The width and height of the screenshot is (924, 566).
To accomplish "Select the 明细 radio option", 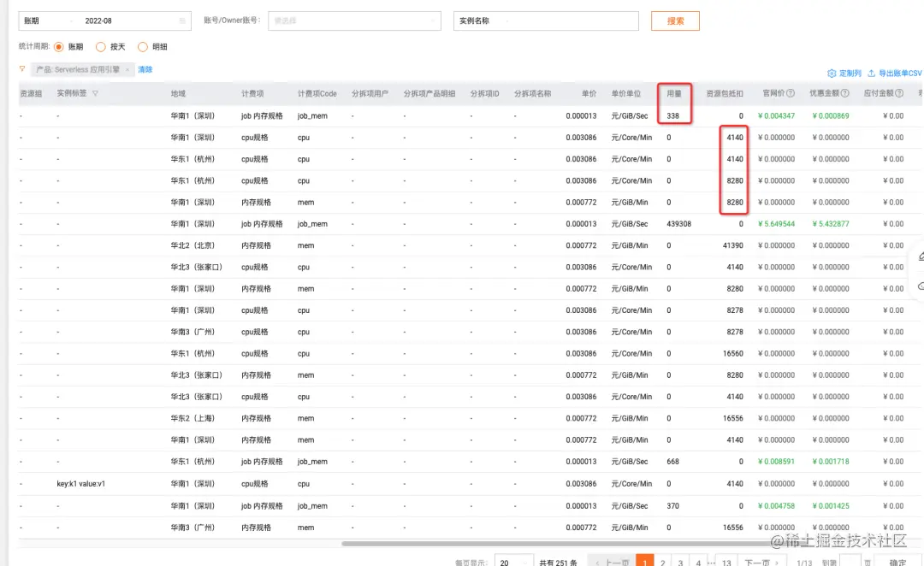I will tap(143, 46).
